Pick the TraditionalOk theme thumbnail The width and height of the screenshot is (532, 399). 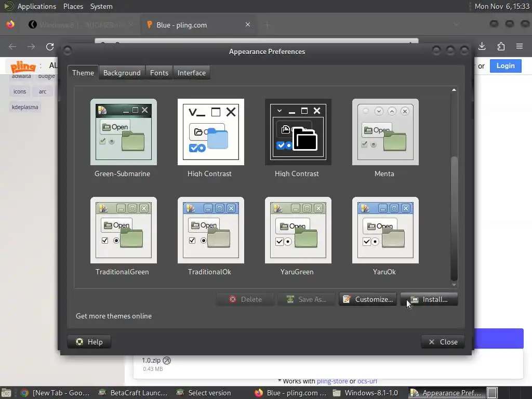pyautogui.click(x=211, y=230)
